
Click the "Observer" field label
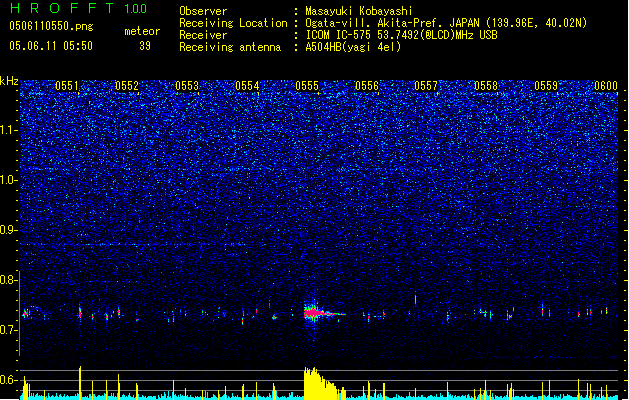[x=203, y=11]
